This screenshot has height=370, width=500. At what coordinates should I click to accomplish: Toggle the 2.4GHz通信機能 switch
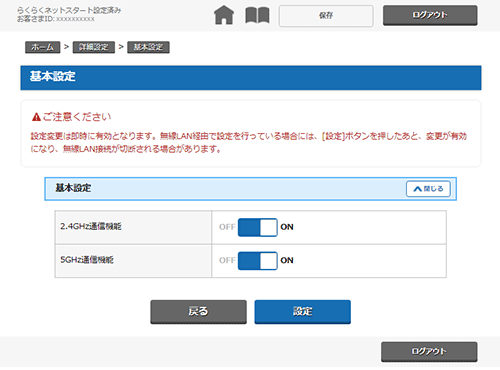258,227
